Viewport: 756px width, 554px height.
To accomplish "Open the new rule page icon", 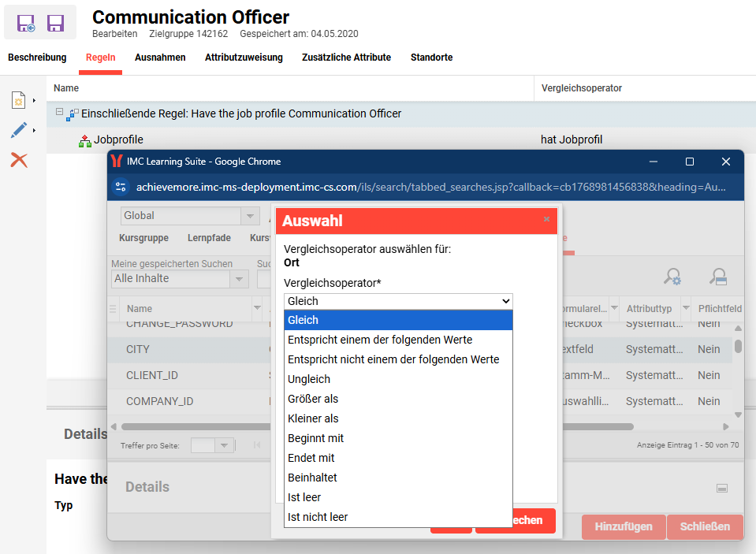I will [x=19, y=100].
